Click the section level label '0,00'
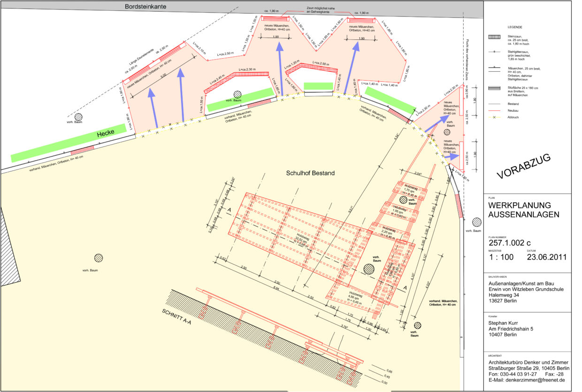 (384, 383)
